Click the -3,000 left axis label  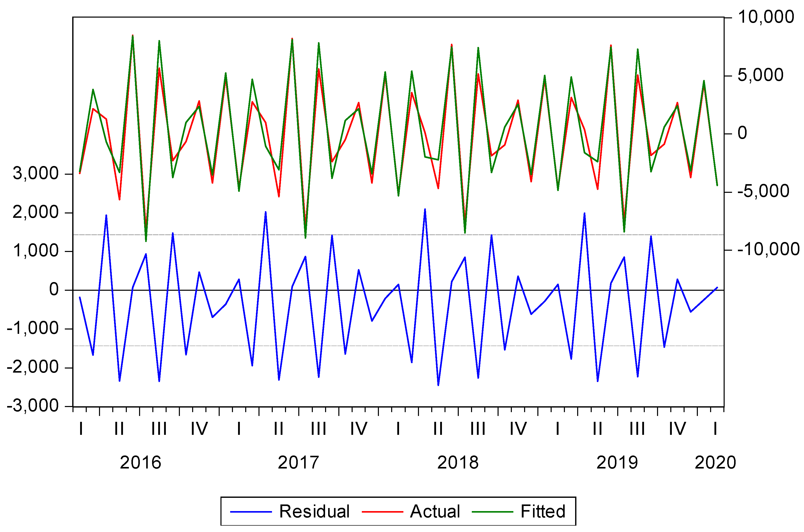pyautogui.click(x=33, y=406)
